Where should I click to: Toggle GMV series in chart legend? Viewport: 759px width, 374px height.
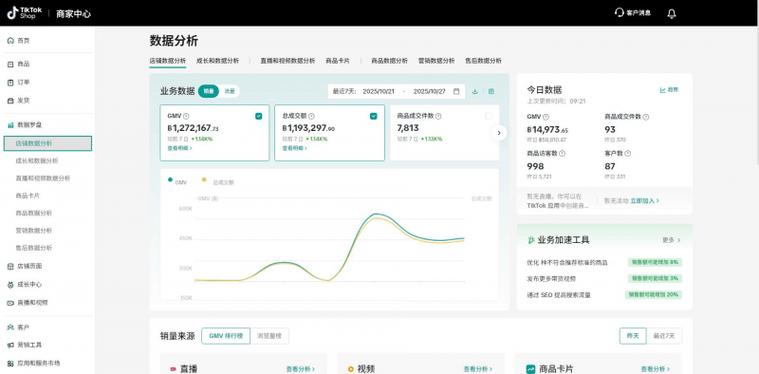178,182
